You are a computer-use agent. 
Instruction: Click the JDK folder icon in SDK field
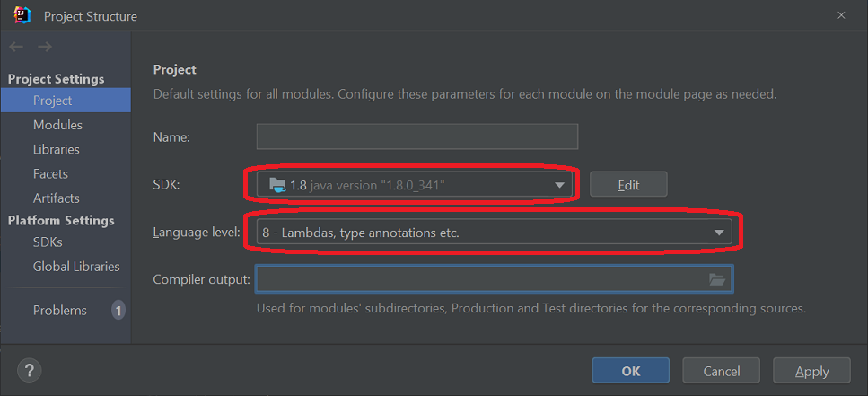(x=277, y=185)
